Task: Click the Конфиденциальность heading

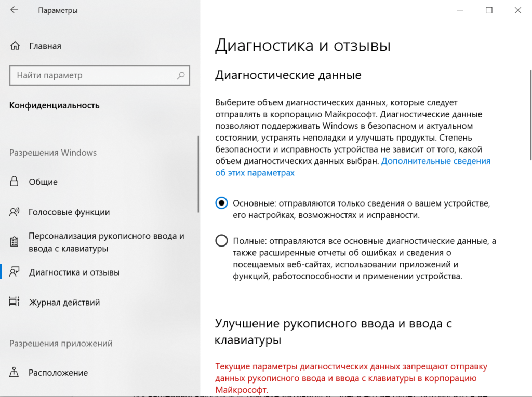Action: [54, 105]
